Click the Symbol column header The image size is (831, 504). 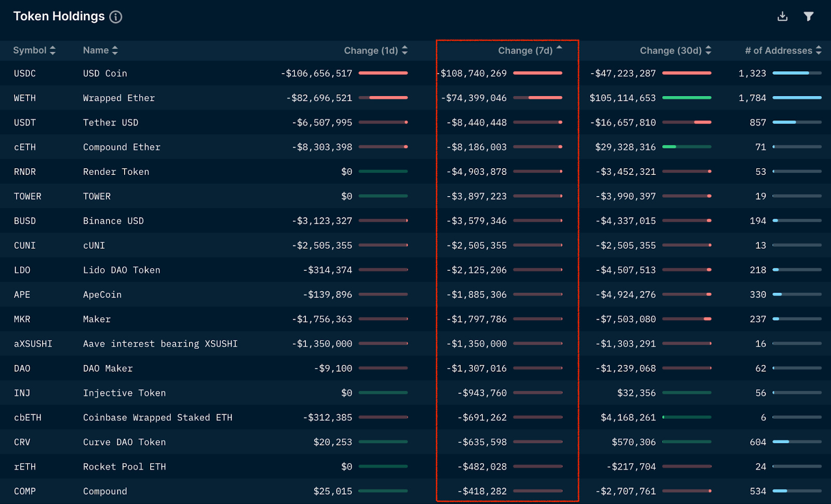30,50
